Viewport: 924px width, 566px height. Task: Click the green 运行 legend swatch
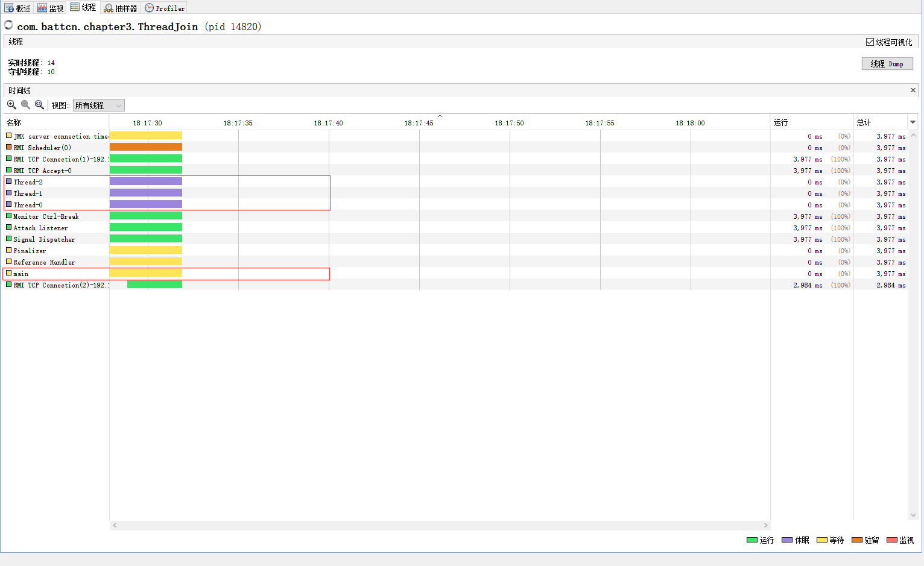pos(751,540)
